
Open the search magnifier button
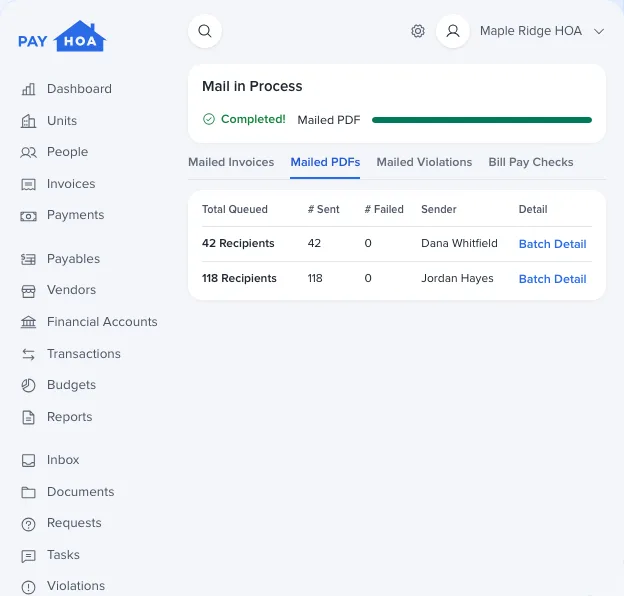click(205, 31)
